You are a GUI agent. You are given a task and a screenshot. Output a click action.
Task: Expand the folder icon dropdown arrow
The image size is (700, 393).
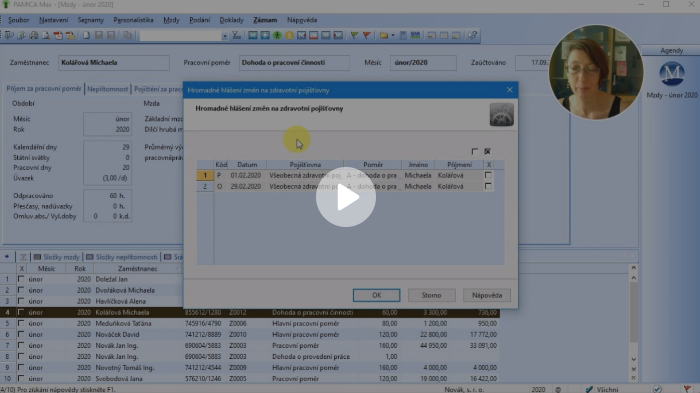click(392, 36)
